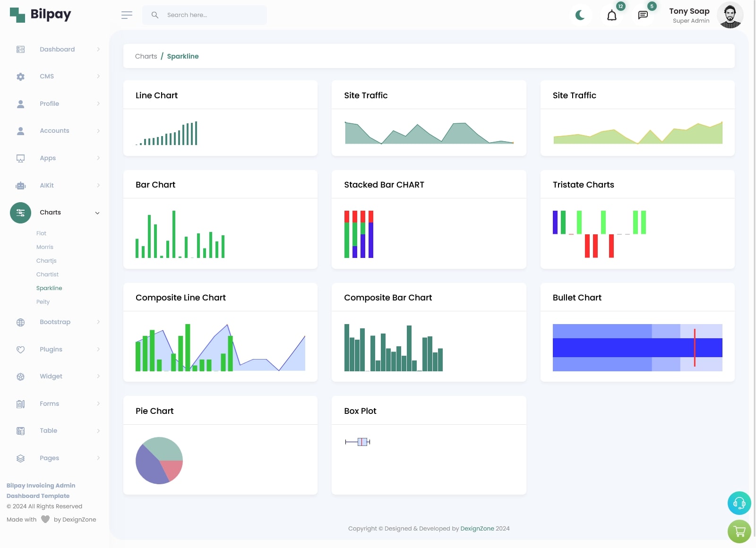Toggle sidebar with hamburger menu icon

[x=127, y=15]
